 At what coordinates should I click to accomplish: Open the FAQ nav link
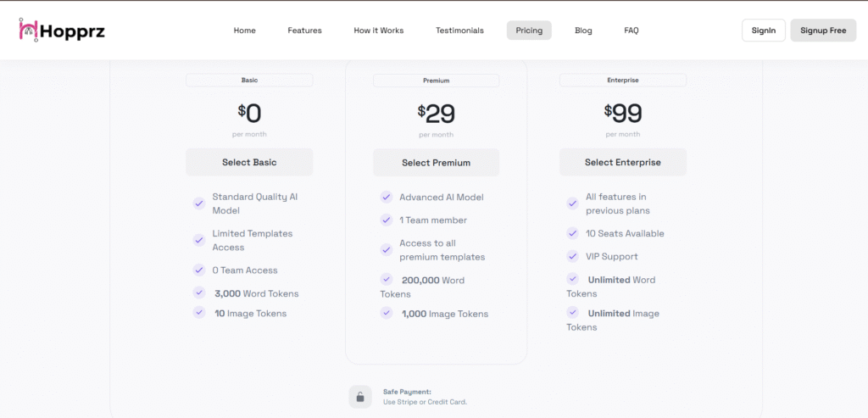(631, 31)
